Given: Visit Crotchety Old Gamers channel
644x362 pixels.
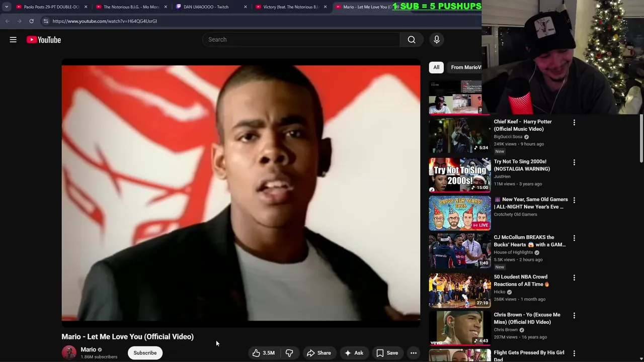Looking at the screenshot, I should tap(515, 215).
